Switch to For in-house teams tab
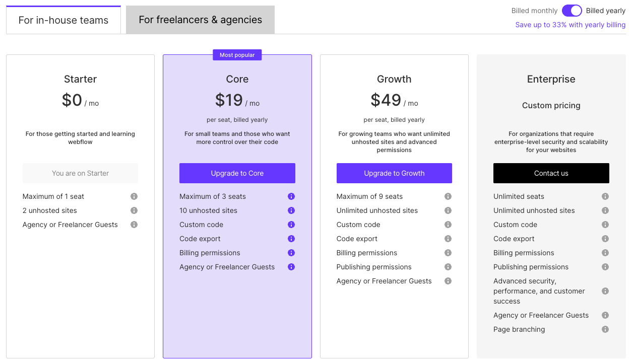633x364 pixels. 64,20
